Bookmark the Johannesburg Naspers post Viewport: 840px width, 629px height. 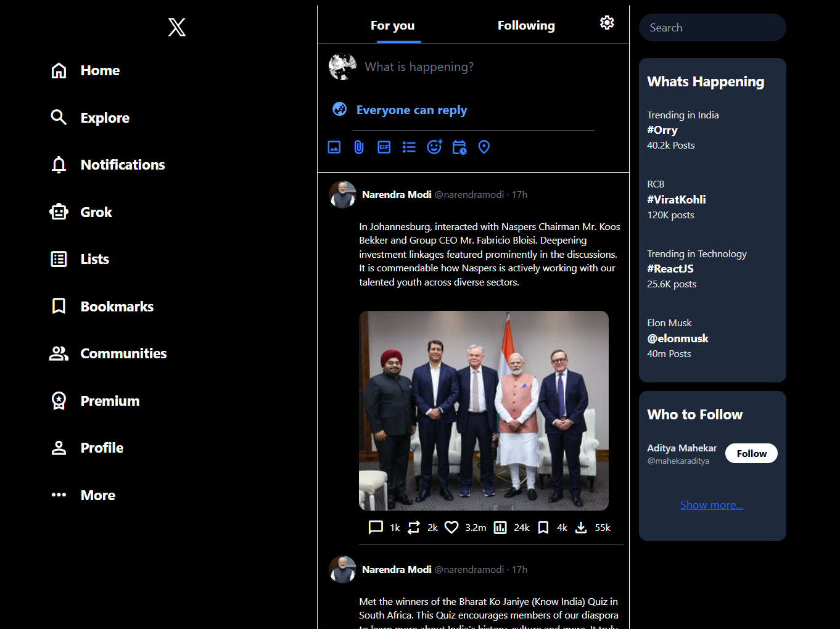543,527
